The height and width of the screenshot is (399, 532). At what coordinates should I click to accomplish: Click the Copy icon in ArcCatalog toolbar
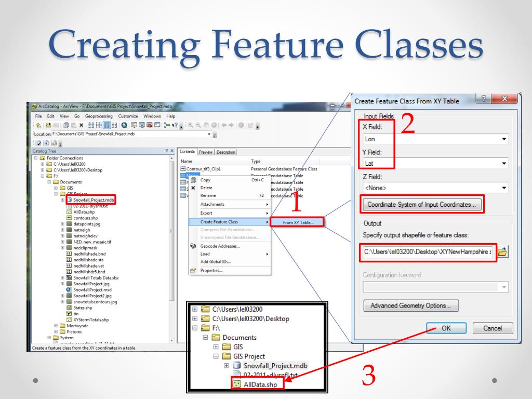point(66,125)
